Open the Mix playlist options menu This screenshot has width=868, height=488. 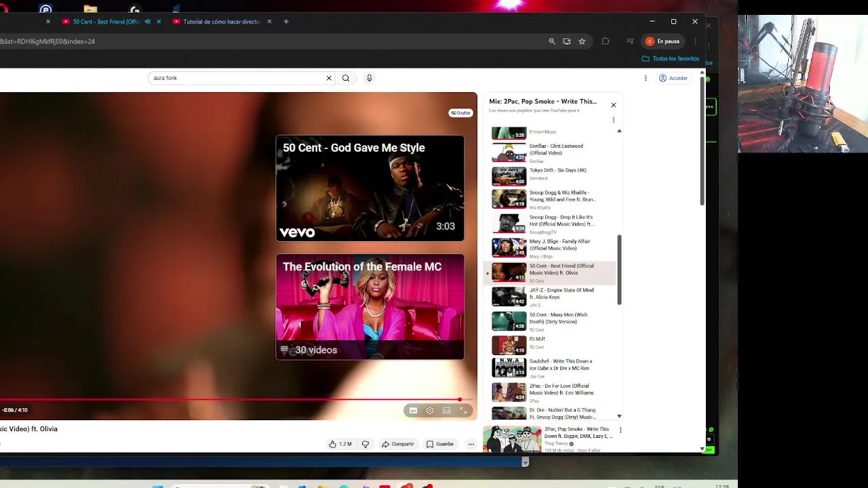pos(614,120)
